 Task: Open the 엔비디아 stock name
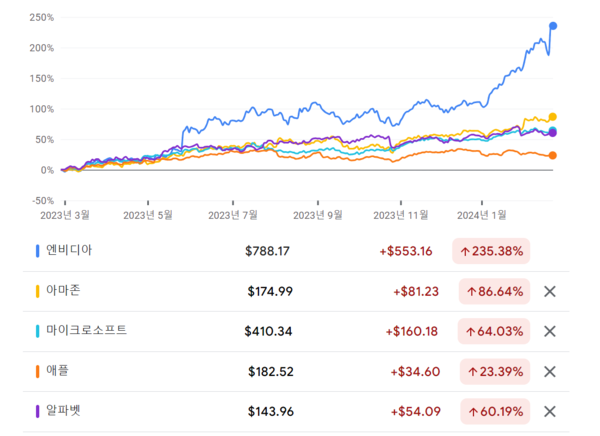click(x=69, y=250)
